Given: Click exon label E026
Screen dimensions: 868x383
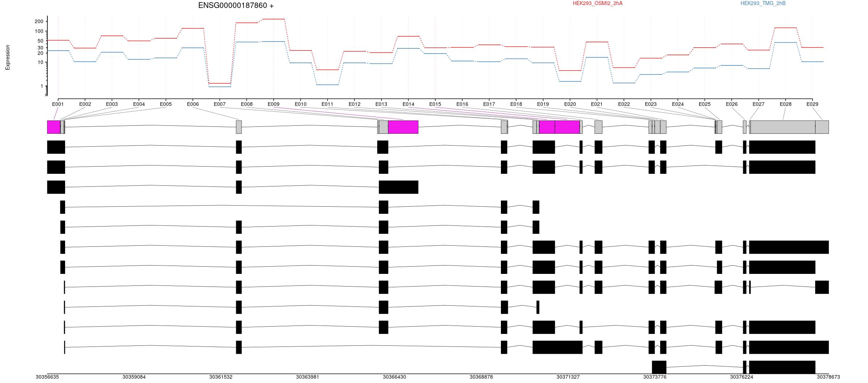Looking at the screenshot, I should tap(732, 104).
